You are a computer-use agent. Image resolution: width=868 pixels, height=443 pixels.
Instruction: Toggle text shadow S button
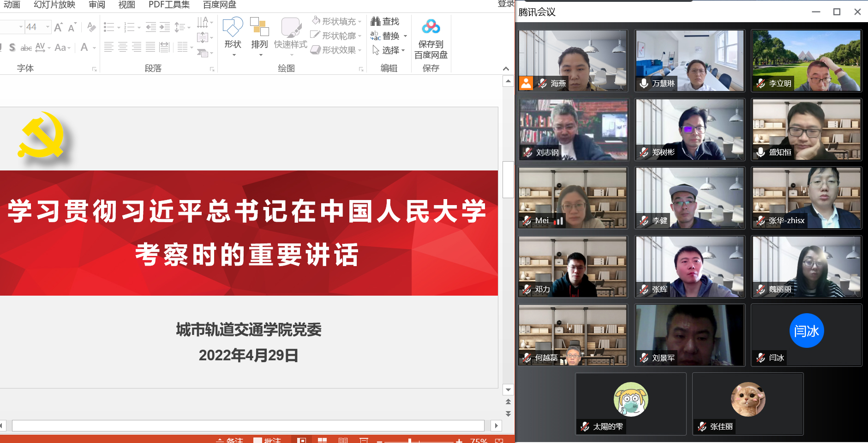12,48
